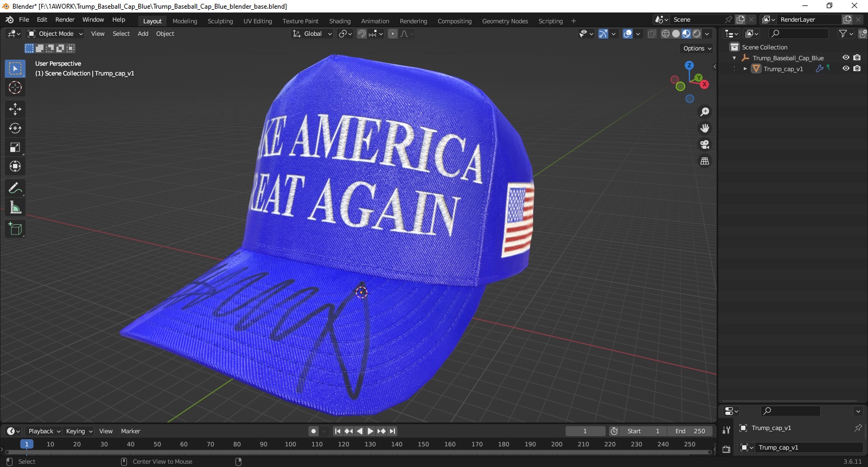Disable Trump_cap_v1 in renders

[857, 68]
